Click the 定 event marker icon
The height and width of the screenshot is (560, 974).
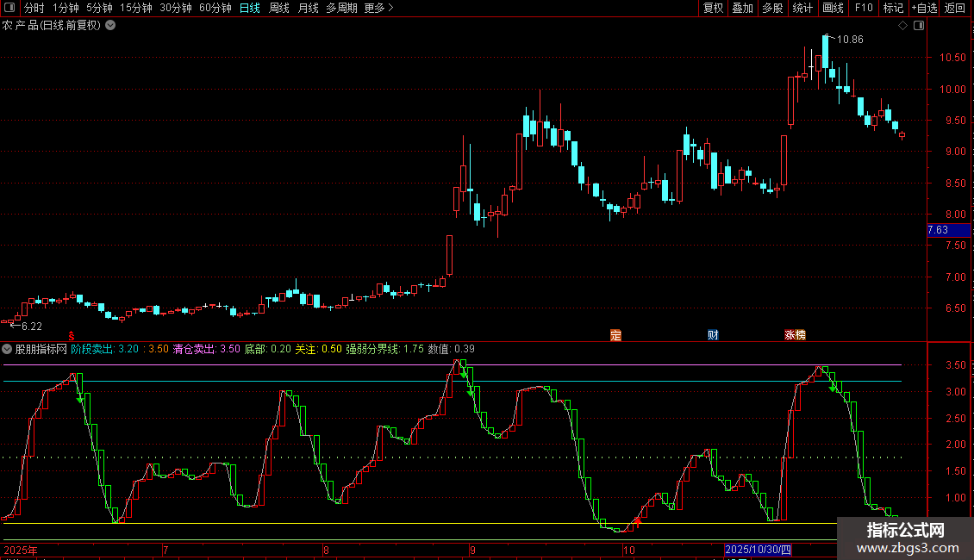point(615,335)
